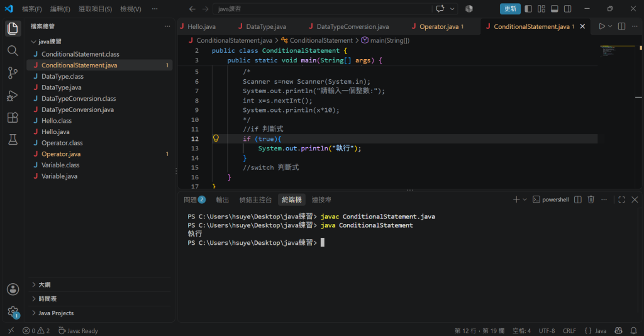The image size is (644, 336).
Task: Click the CRLF line ending indicator
Action: tap(569, 331)
